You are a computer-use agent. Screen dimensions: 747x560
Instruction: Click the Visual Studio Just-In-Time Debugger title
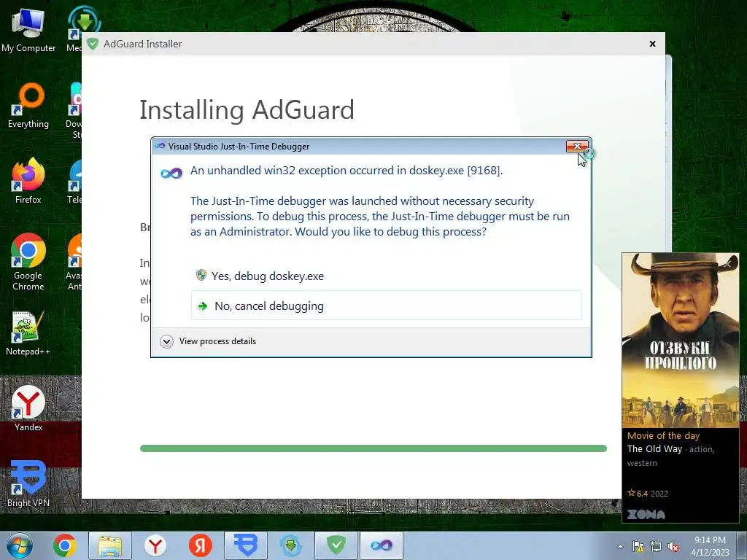239,147
